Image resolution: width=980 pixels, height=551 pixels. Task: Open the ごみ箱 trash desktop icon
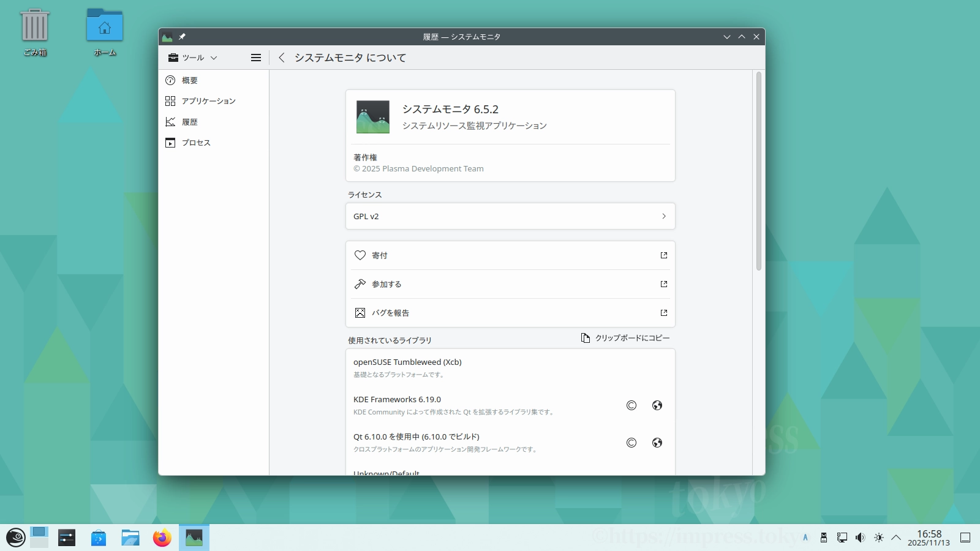pyautogui.click(x=35, y=32)
